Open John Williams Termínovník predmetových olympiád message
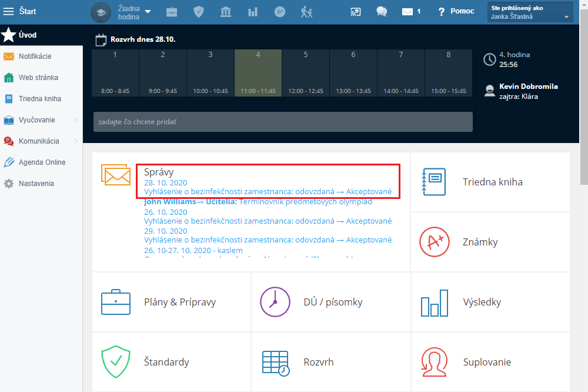 pyautogui.click(x=258, y=202)
